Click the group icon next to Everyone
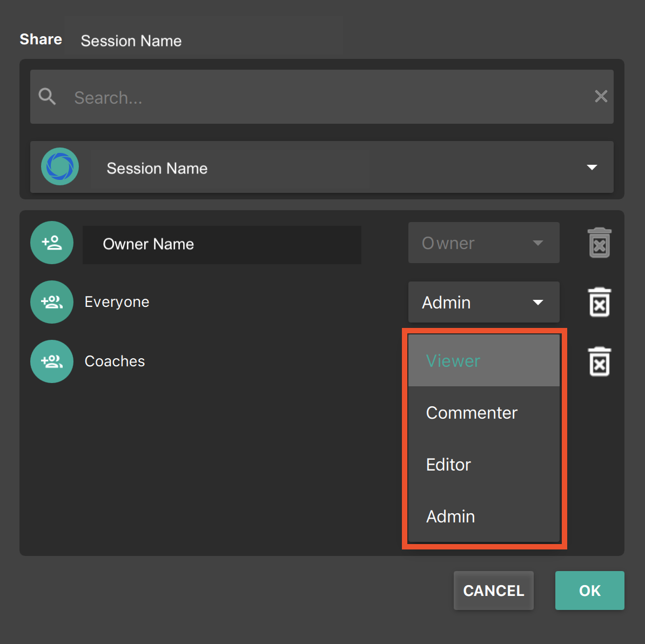This screenshot has height=644, width=645. click(x=51, y=302)
